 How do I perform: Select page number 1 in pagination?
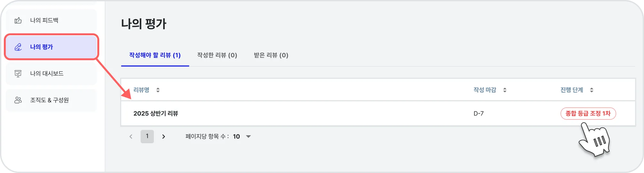[x=147, y=136]
